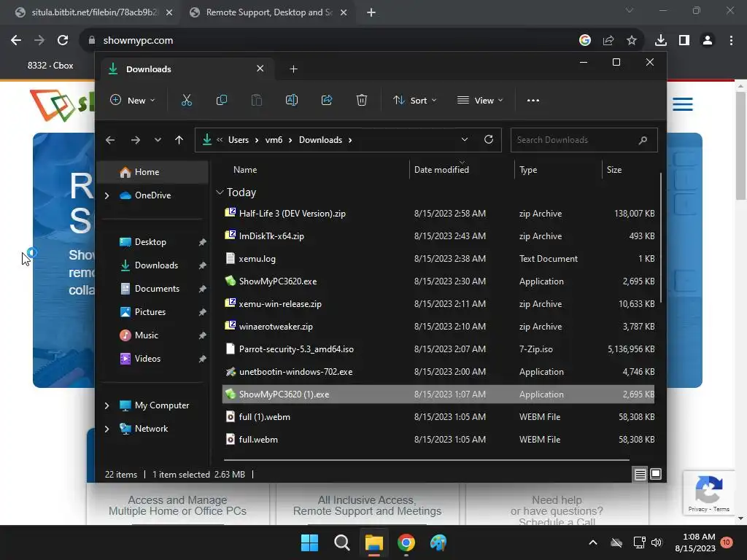Click the Paste clipboard icon in Explorer toolbar
The image size is (747, 560).
point(256,101)
